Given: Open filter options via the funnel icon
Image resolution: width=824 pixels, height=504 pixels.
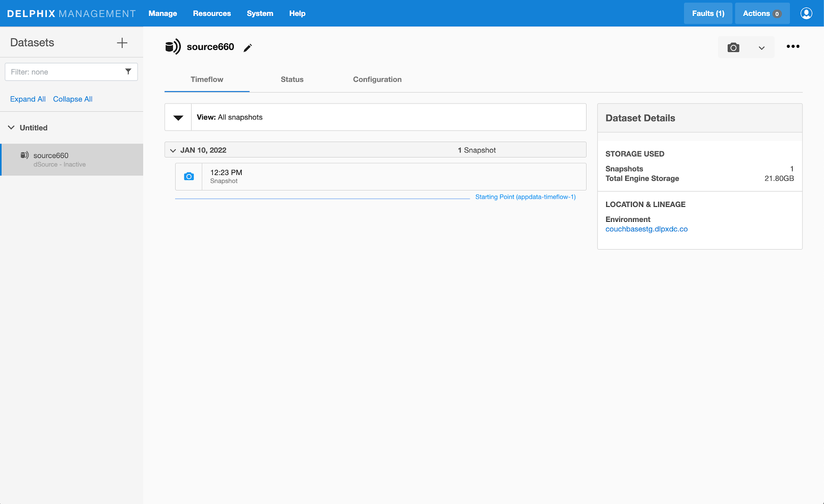Looking at the screenshot, I should 128,72.
